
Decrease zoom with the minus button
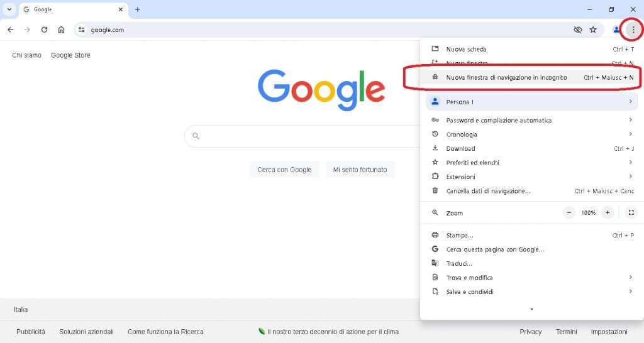(x=569, y=213)
